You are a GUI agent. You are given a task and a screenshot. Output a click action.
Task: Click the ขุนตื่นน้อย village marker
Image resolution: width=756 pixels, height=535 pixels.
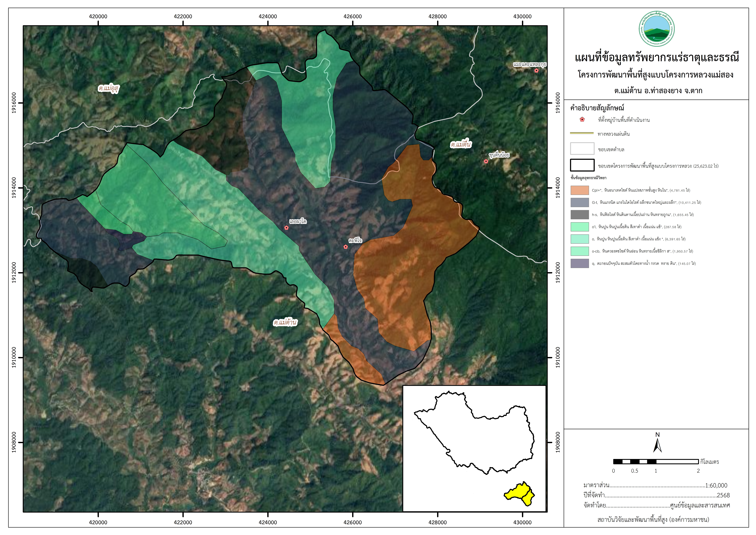pos(486,161)
